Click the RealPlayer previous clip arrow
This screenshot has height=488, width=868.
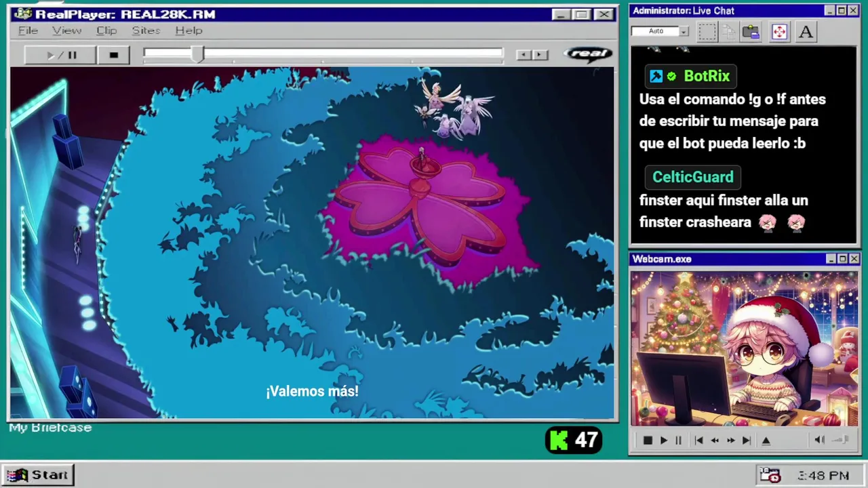pos(523,55)
